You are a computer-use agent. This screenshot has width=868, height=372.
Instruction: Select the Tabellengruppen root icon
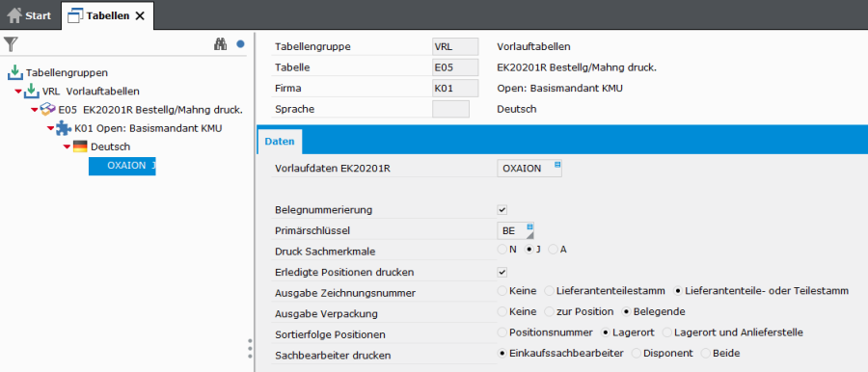pyautogui.click(x=15, y=72)
